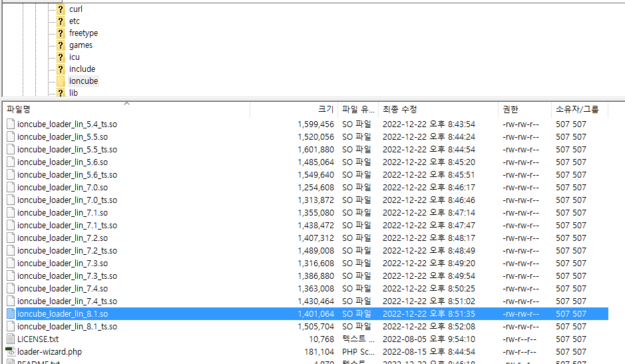Click the question-mark icon beside curl
The width and height of the screenshot is (625, 364).
tap(61, 9)
